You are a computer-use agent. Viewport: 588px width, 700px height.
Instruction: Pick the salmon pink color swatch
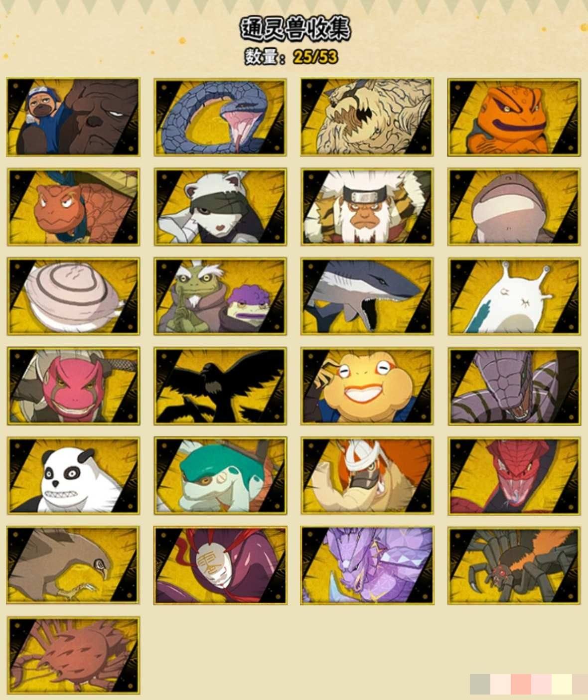click(521, 685)
